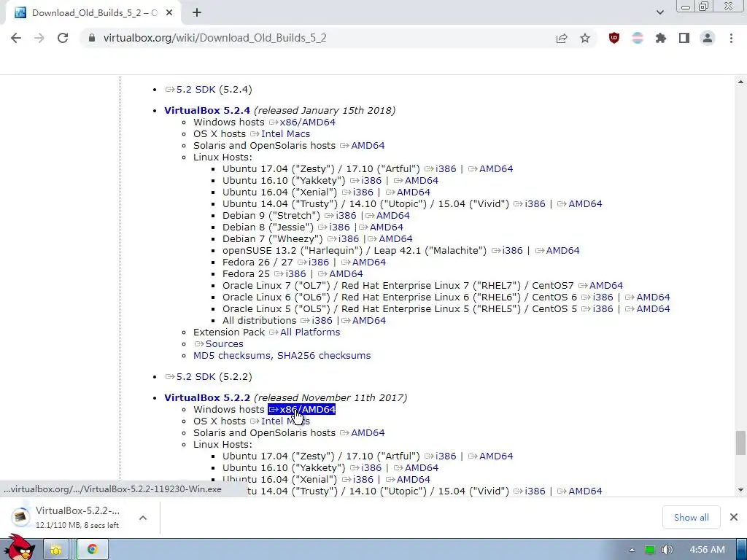Open Chrome from the taskbar
Image resolution: width=747 pixels, height=560 pixels.
pyautogui.click(x=93, y=550)
